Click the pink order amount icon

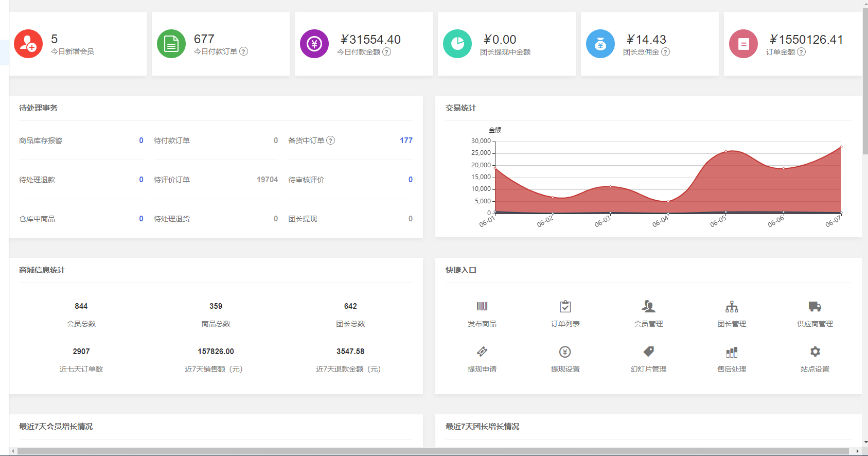pos(743,44)
